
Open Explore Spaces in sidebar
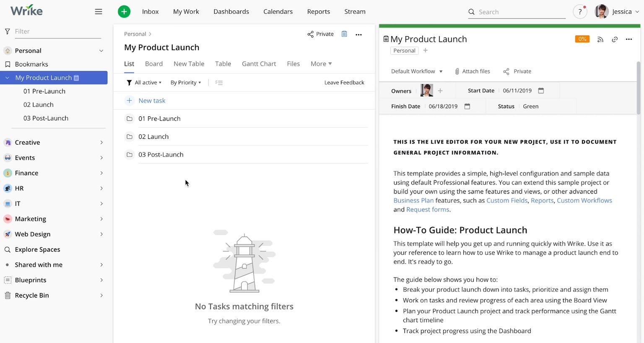(x=37, y=249)
